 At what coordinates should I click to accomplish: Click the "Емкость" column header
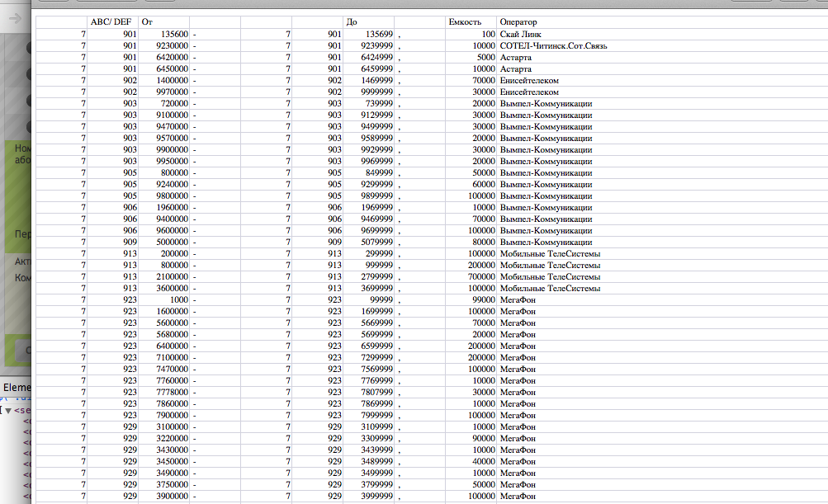(x=465, y=22)
